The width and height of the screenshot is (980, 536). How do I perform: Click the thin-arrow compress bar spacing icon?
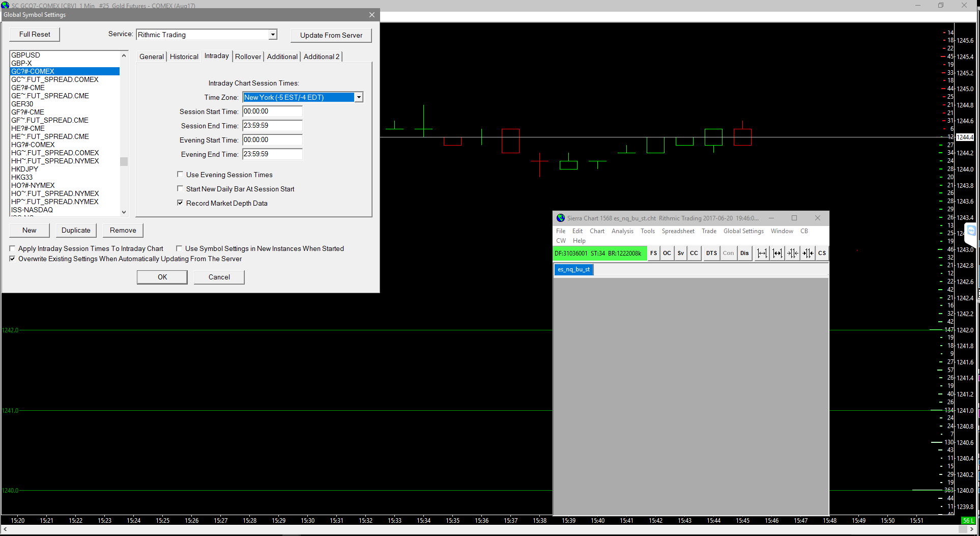[792, 253]
